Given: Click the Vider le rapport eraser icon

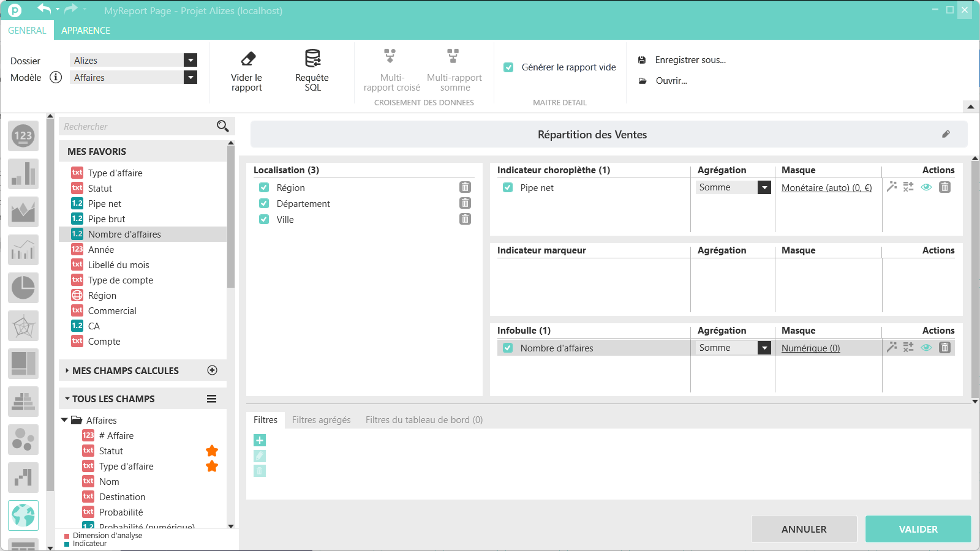Looking at the screenshot, I should (247, 59).
